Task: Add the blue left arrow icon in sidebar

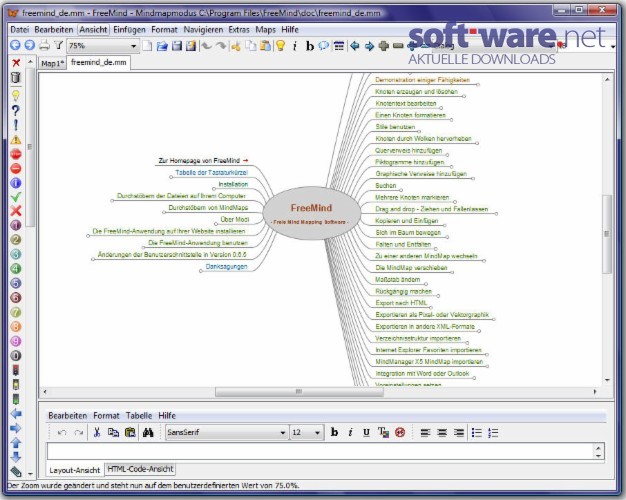Action: coord(16,414)
